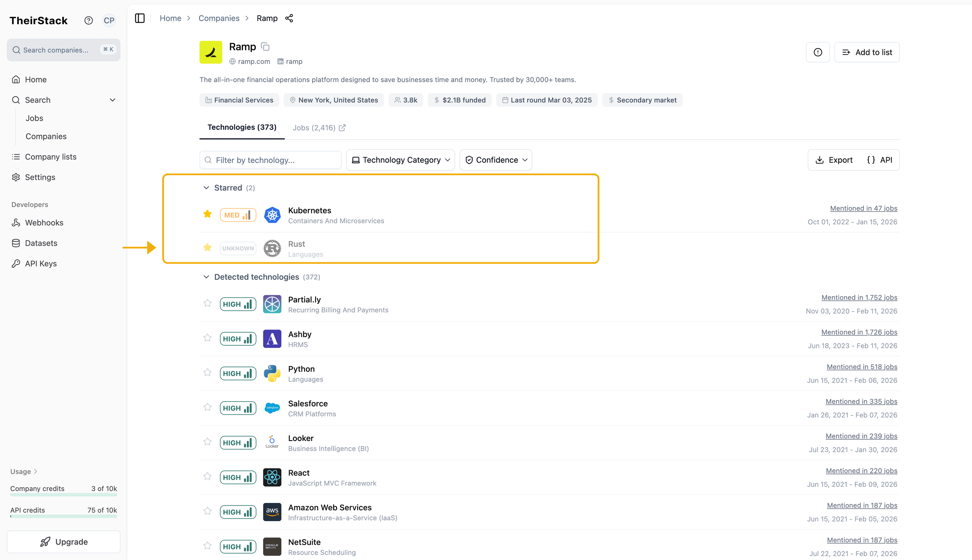Click the share icon next to Ramp breadcrumb
972x560 pixels.
coord(289,18)
